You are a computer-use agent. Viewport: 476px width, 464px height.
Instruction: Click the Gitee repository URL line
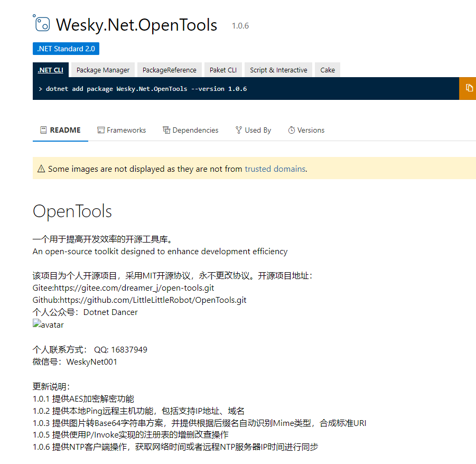point(123,288)
